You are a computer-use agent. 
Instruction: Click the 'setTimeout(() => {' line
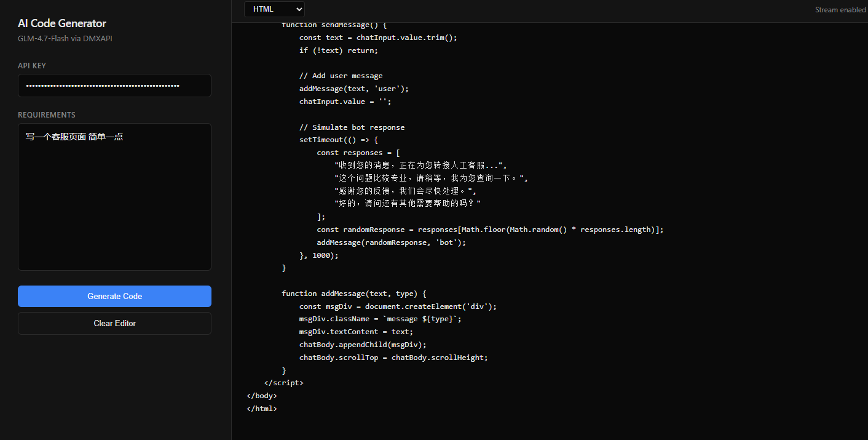click(x=339, y=140)
